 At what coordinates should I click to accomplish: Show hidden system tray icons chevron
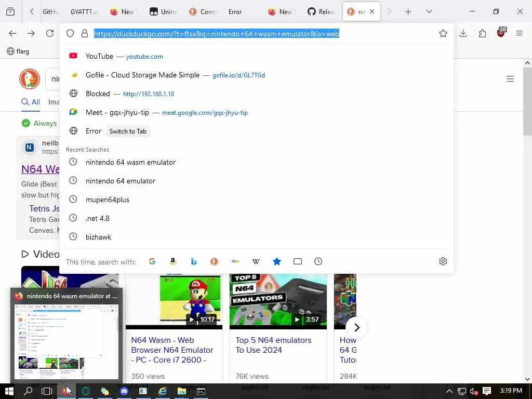[449, 392]
